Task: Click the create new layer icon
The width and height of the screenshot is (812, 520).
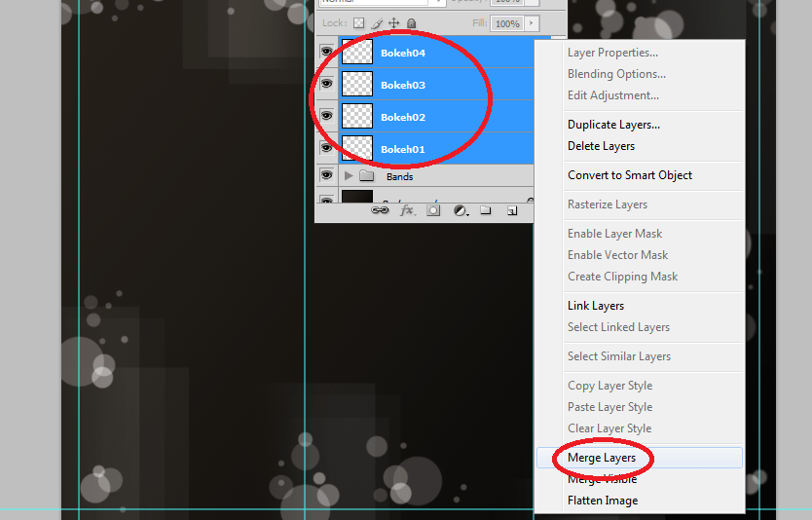Action: click(511, 210)
